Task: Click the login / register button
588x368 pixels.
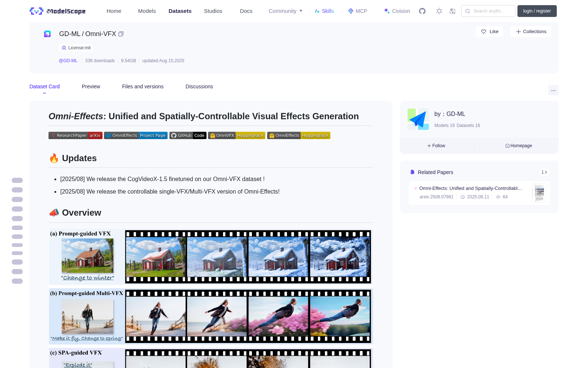Action: click(x=537, y=11)
